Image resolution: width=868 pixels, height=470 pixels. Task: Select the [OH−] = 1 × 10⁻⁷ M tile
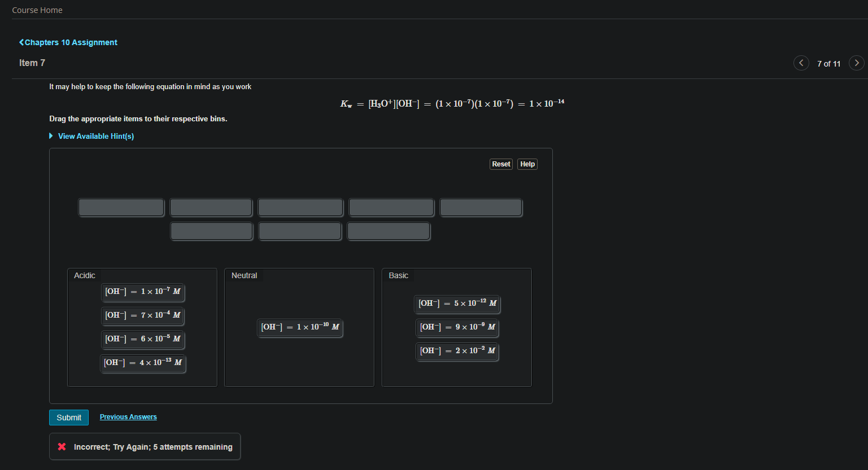click(x=143, y=292)
